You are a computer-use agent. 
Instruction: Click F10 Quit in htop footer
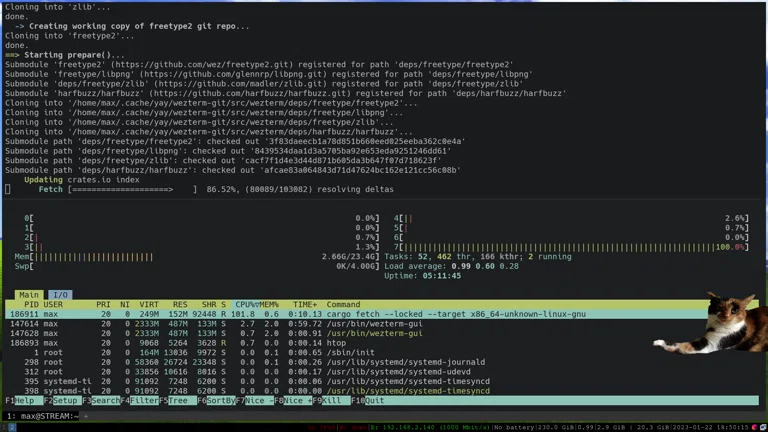374,400
